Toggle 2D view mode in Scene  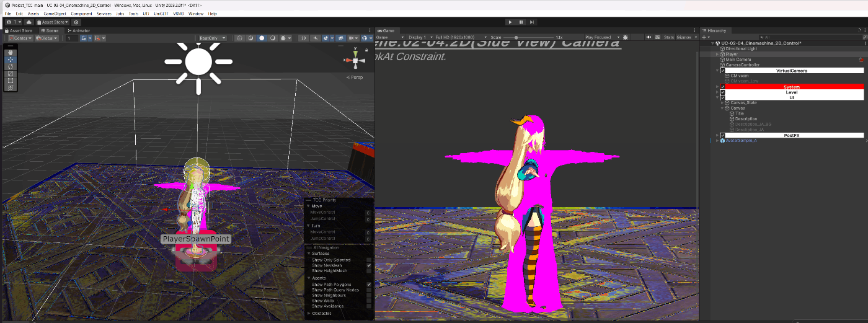[x=304, y=38]
